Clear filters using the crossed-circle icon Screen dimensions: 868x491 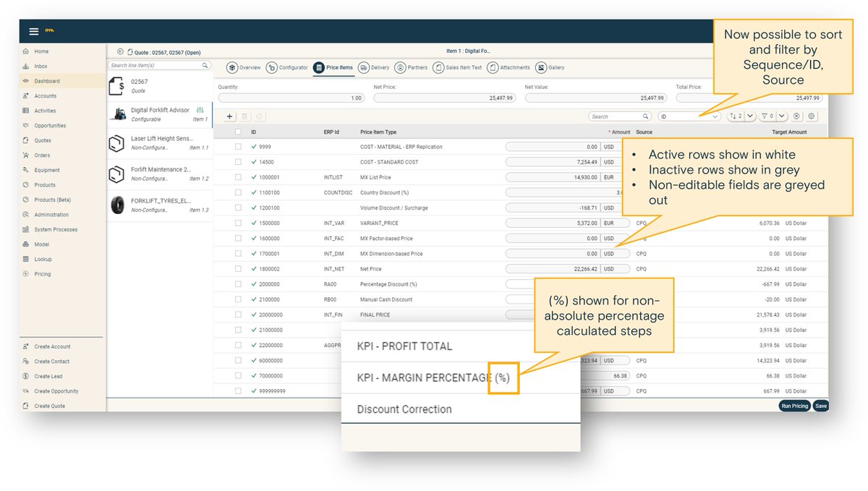[796, 116]
